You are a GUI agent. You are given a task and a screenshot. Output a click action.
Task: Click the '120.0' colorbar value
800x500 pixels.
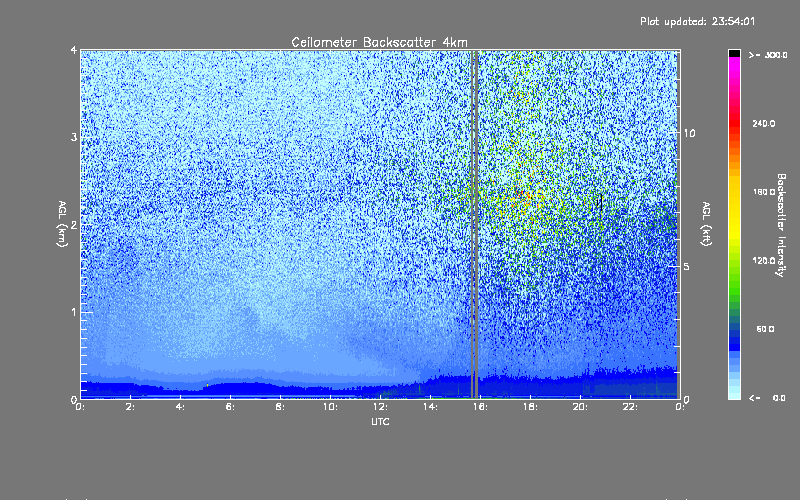click(x=764, y=260)
